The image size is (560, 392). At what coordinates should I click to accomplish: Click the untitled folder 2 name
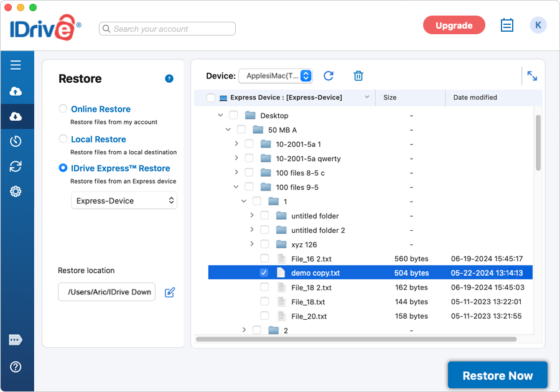click(318, 230)
